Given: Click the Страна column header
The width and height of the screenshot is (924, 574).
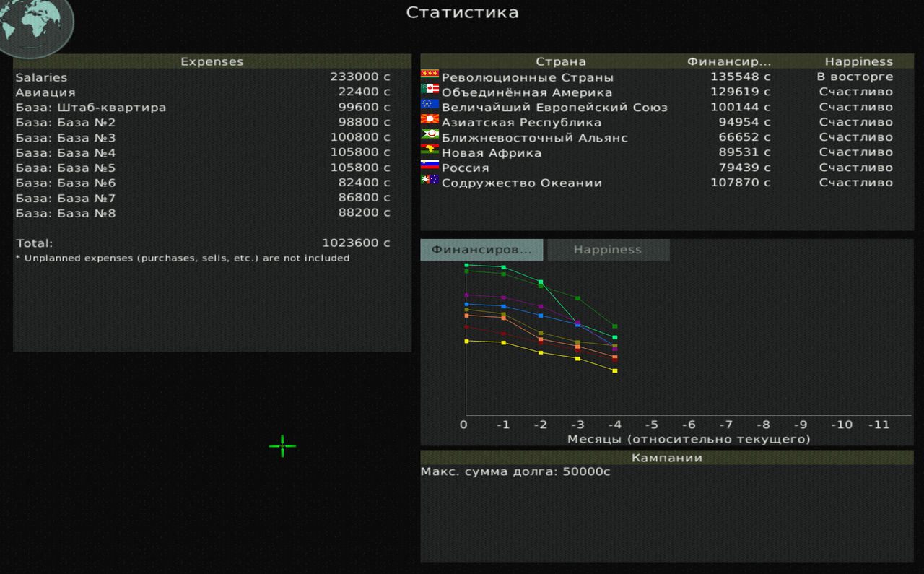Looking at the screenshot, I should tap(561, 62).
